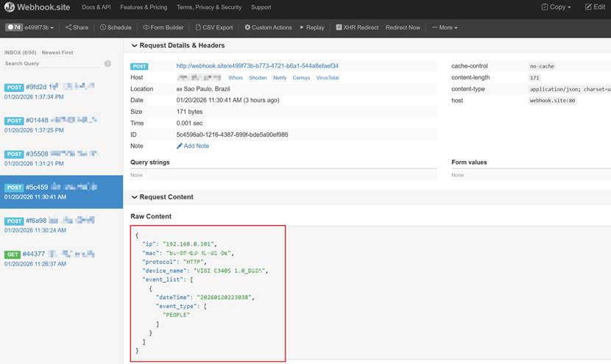
Task: Click the Censys lookup link
Action: click(301, 78)
